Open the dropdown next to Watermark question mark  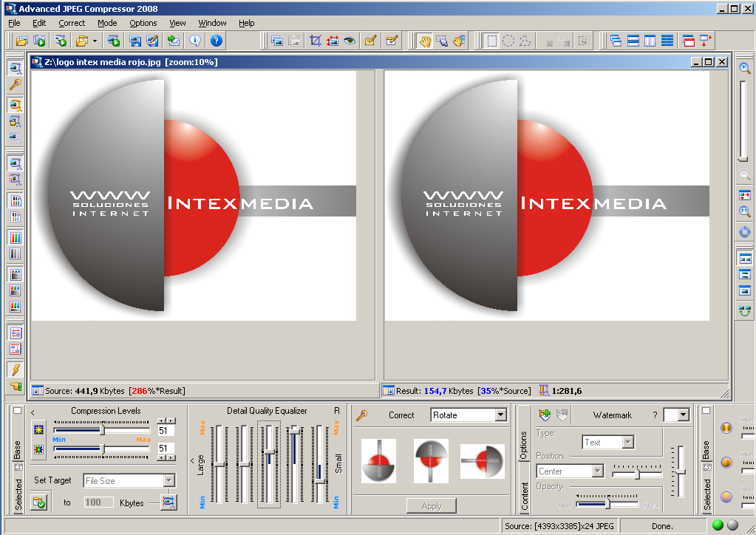(683, 415)
